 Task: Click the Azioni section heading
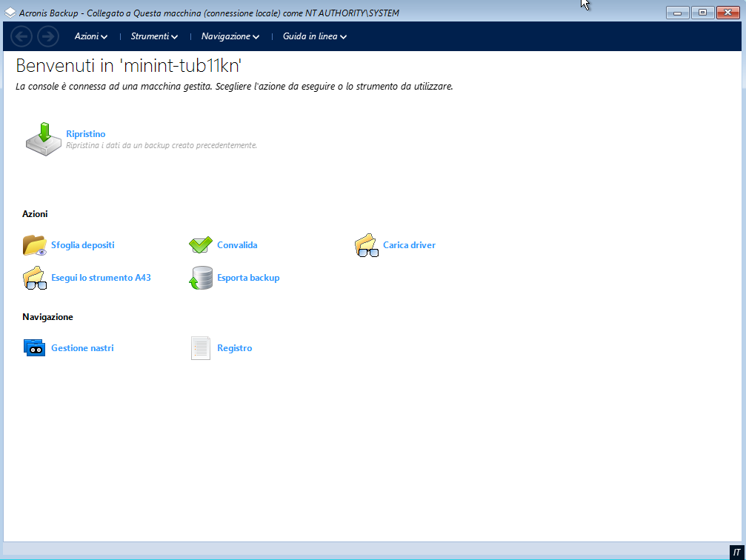coord(35,214)
